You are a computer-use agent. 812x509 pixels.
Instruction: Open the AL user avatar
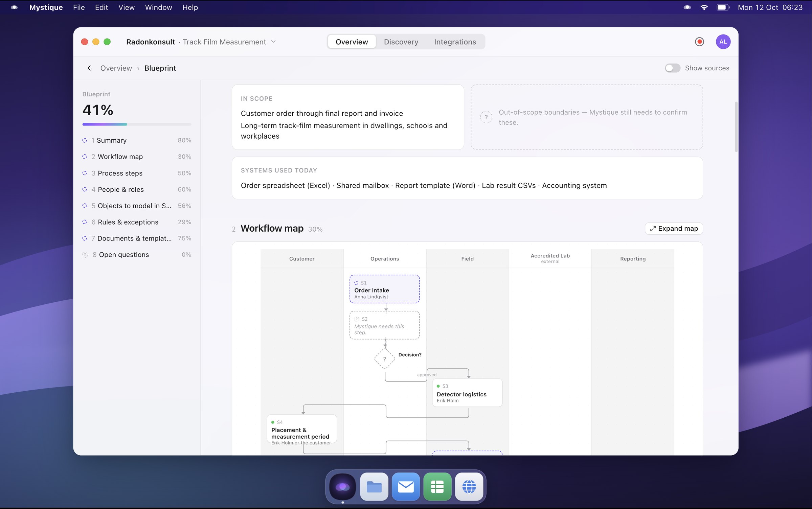coord(723,42)
